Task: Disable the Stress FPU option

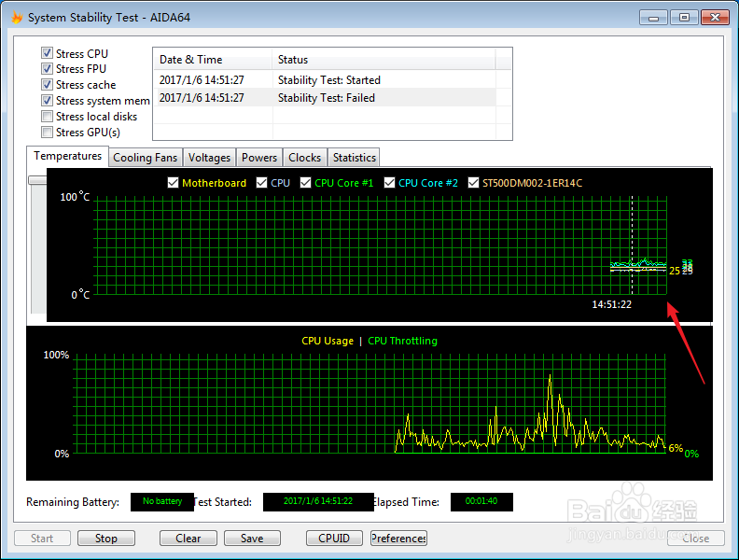Action: click(47, 69)
